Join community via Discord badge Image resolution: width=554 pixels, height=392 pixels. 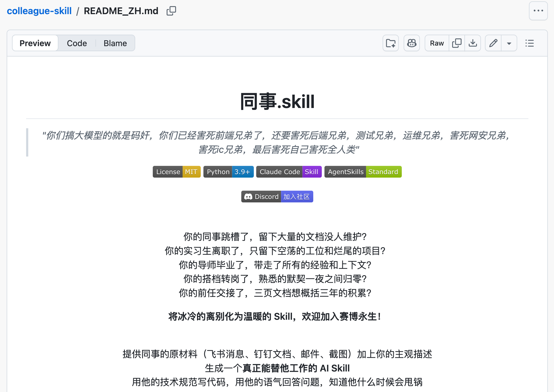(277, 197)
